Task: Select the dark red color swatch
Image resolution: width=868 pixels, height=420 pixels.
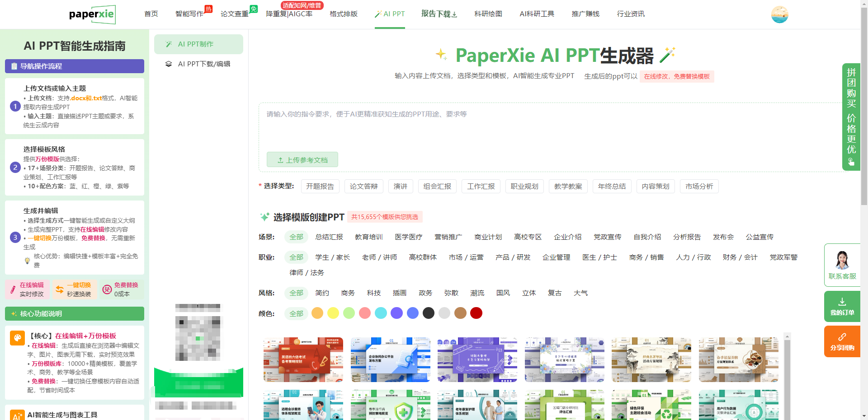Action: point(476,313)
